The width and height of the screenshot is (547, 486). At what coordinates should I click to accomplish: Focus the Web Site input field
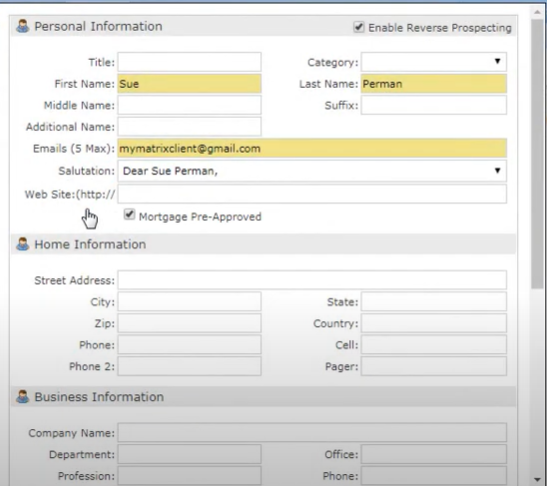coord(312,194)
